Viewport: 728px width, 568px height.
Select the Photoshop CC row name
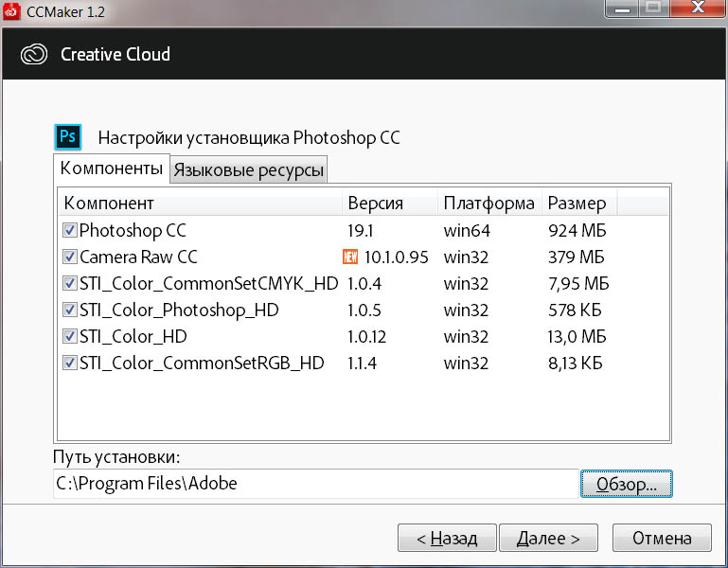coord(133,230)
